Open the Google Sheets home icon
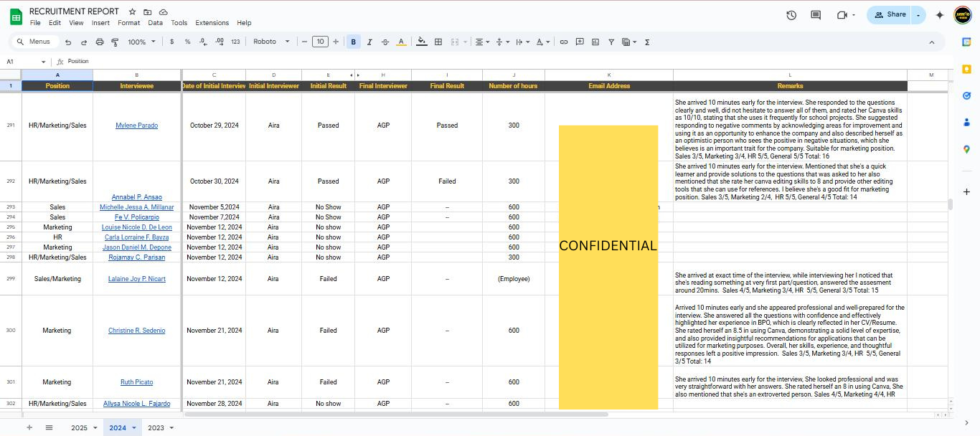The height and width of the screenshot is (436, 980). (x=16, y=16)
